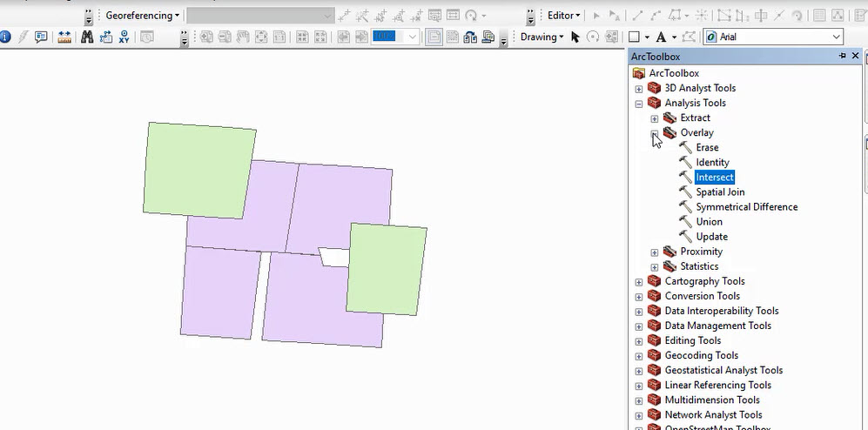This screenshot has height=430, width=868.
Task: Click the New Text tool icon
Action: pos(662,37)
